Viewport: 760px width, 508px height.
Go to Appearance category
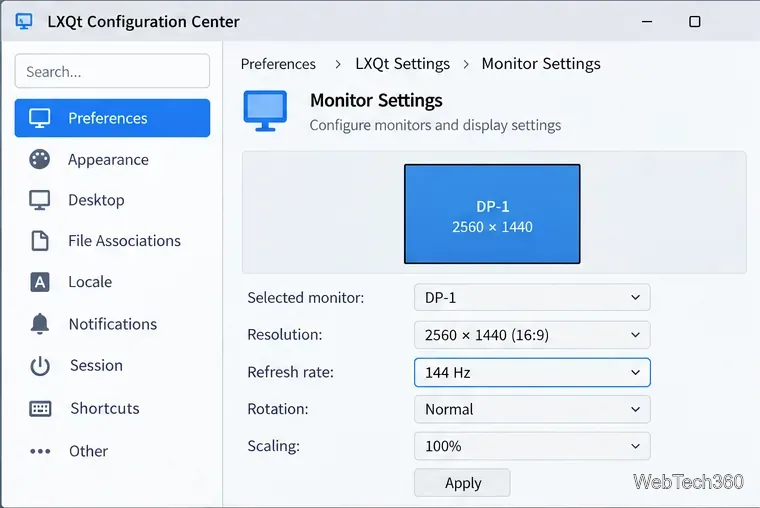[x=112, y=159]
